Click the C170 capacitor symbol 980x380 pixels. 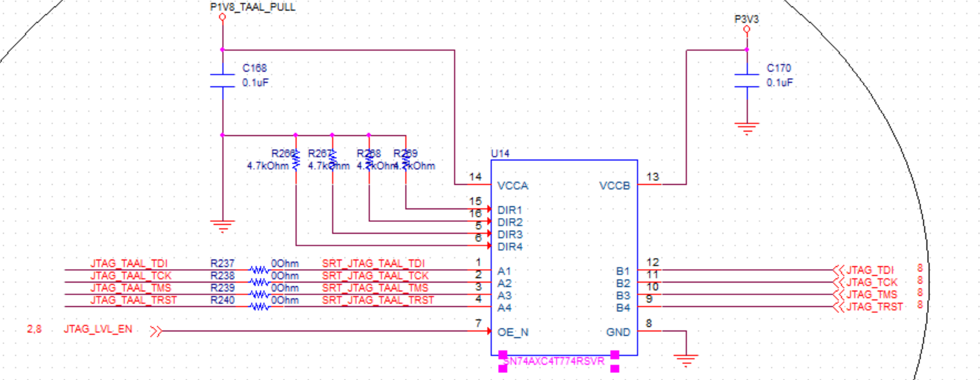747,80
